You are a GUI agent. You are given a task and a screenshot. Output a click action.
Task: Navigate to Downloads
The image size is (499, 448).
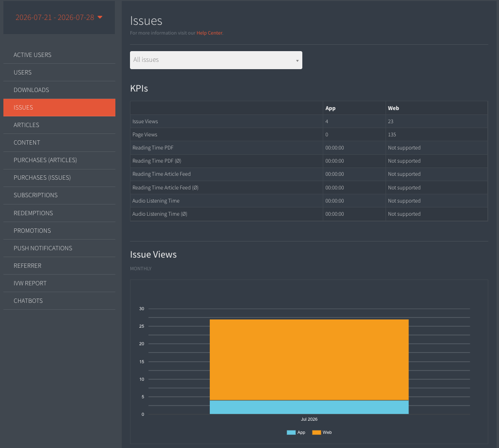59,90
